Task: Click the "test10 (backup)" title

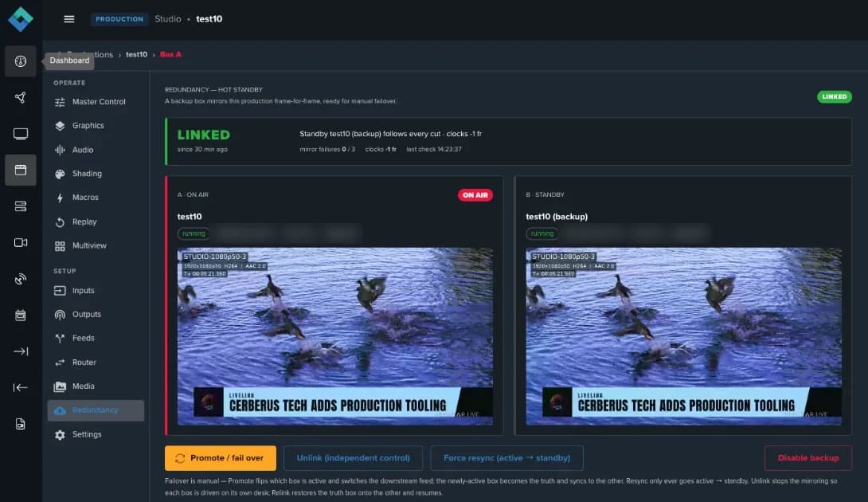Action: [x=557, y=217]
